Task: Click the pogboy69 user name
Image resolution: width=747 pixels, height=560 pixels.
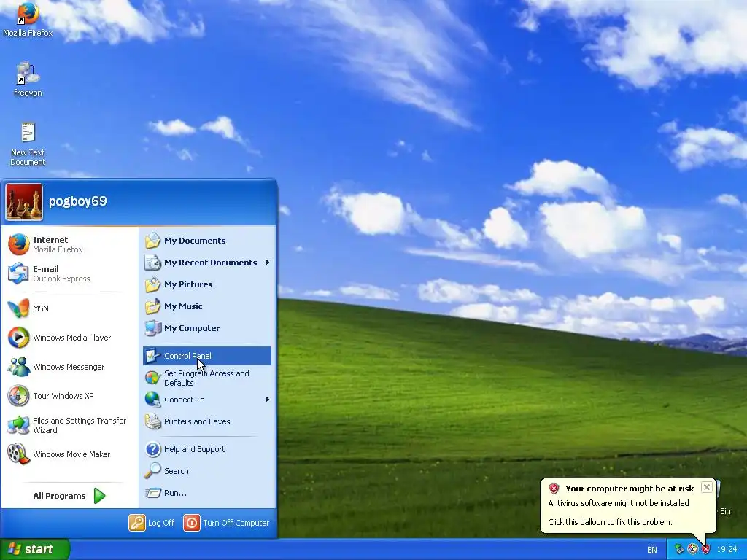Action: coord(77,201)
